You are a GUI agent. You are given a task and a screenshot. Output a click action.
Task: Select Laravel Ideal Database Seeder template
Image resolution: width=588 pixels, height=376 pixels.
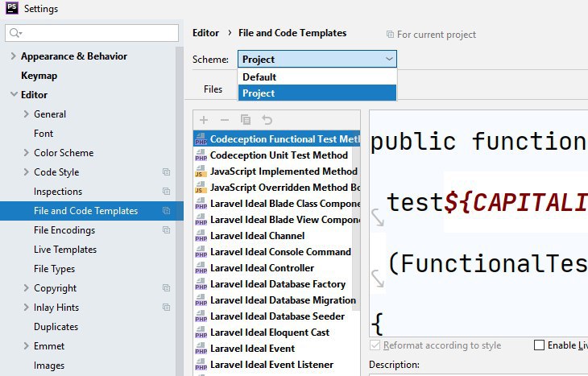[x=277, y=316]
